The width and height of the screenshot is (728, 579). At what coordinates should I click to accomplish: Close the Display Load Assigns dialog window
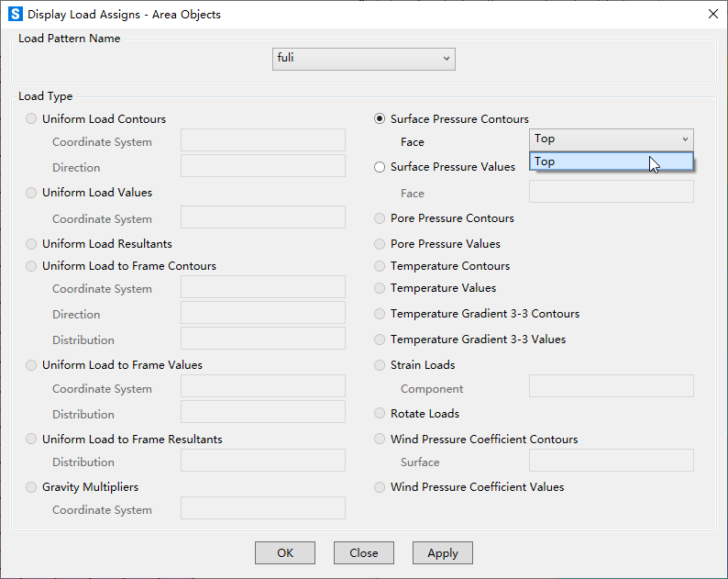[x=713, y=14]
